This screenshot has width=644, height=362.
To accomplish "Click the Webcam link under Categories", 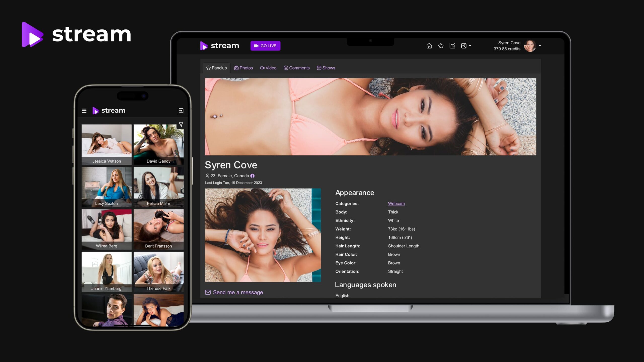I will [396, 203].
